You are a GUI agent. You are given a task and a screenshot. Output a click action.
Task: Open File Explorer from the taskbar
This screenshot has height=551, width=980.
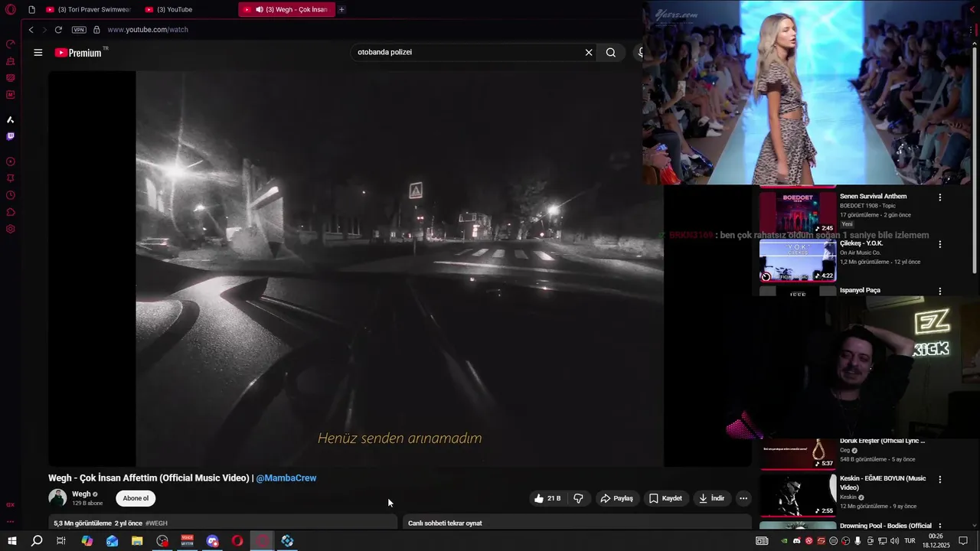pyautogui.click(x=137, y=541)
